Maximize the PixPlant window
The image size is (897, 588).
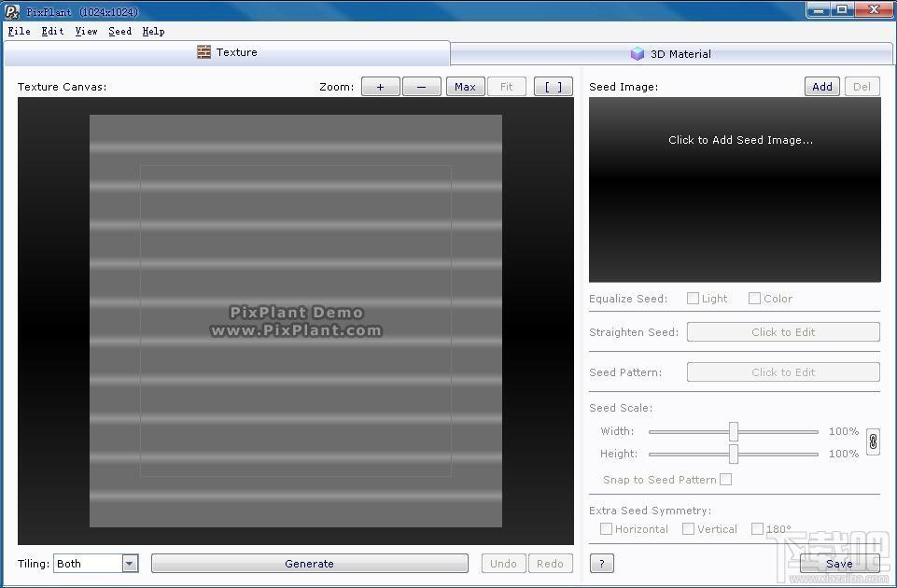842,9
